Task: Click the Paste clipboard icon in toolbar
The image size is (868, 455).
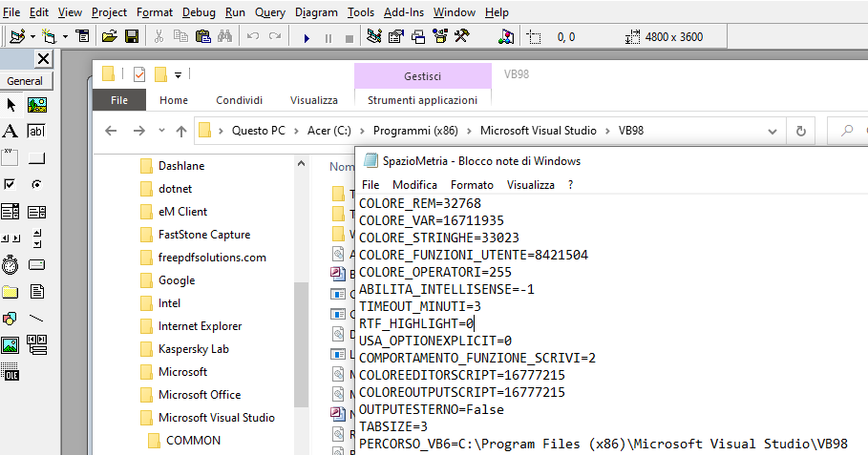Action: click(203, 36)
